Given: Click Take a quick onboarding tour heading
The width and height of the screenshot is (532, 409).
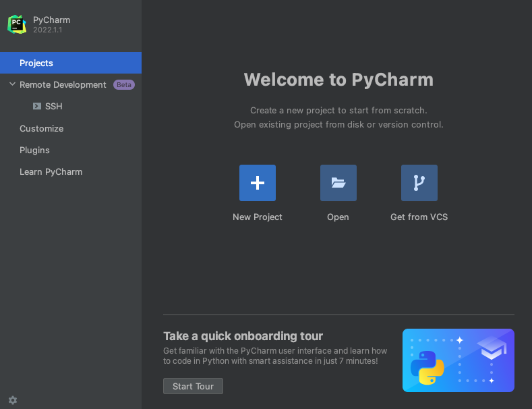Looking at the screenshot, I should pos(243,336).
